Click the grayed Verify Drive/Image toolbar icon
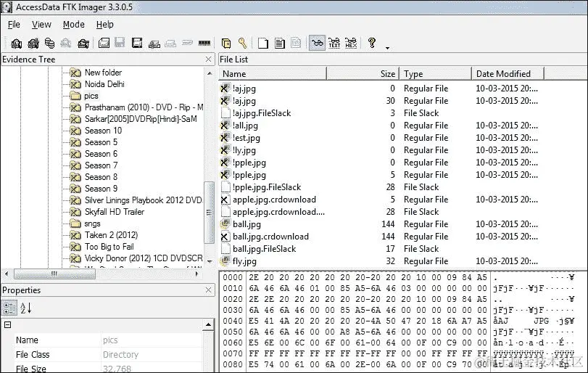This screenshot has height=373, width=588. [187, 43]
